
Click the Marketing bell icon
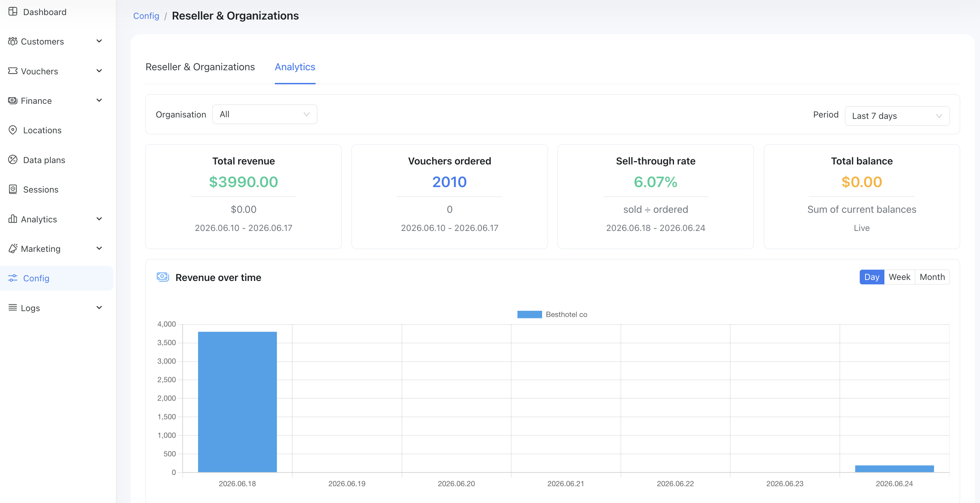[13, 248]
